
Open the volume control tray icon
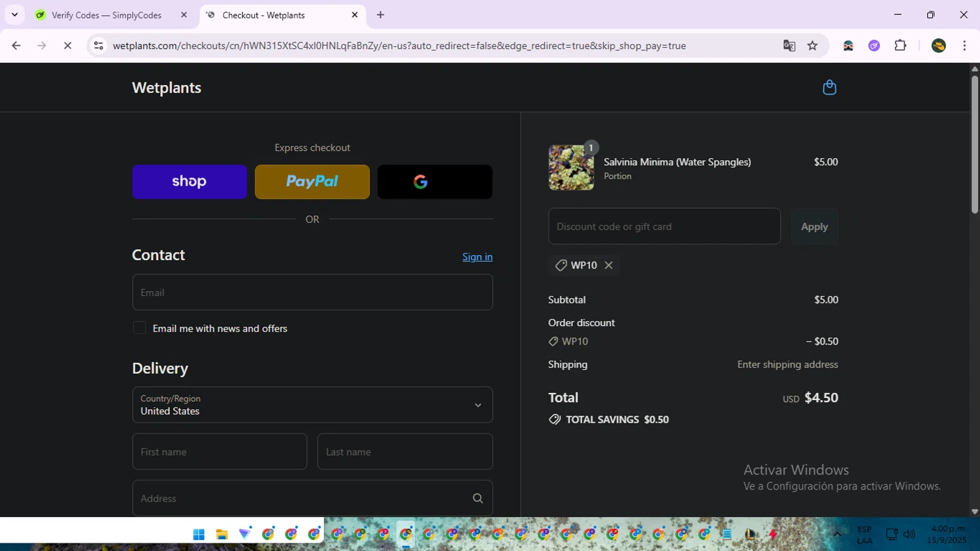pyautogui.click(x=909, y=534)
